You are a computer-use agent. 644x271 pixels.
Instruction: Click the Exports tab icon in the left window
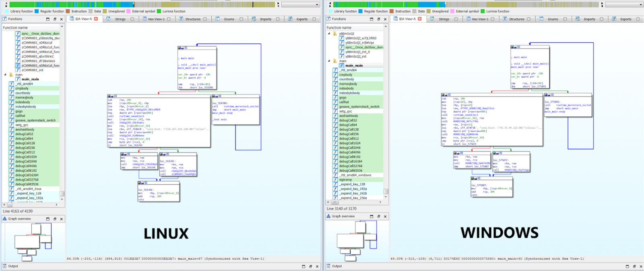(x=290, y=19)
